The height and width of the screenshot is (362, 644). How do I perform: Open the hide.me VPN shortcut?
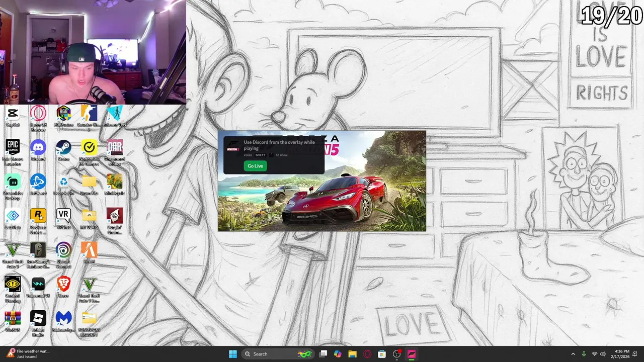coord(115,117)
